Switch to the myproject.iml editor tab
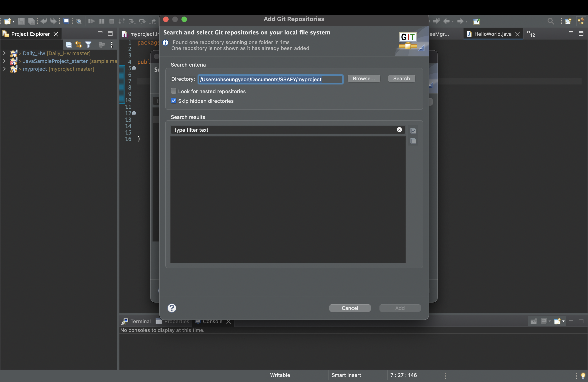The width and height of the screenshot is (588, 382). pyautogui.click(x=140, y=34)
